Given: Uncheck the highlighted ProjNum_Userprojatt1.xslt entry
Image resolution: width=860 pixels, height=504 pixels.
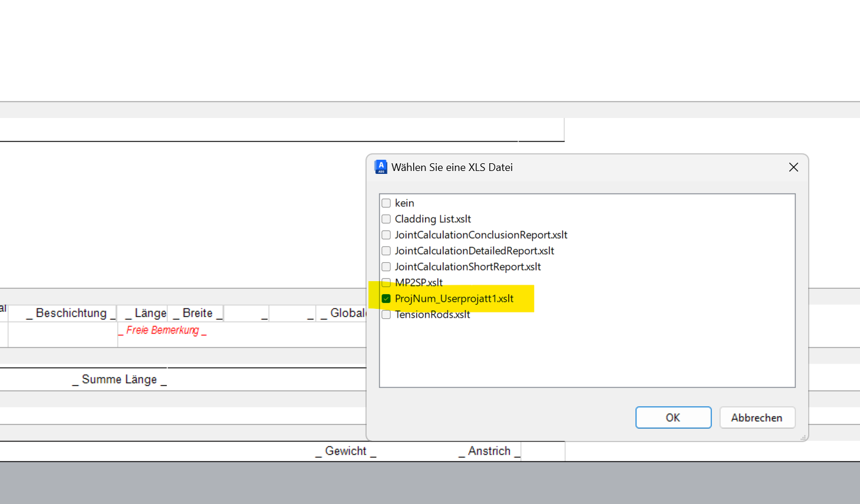Looking at the screenshot, I should [x=387, y=298].
